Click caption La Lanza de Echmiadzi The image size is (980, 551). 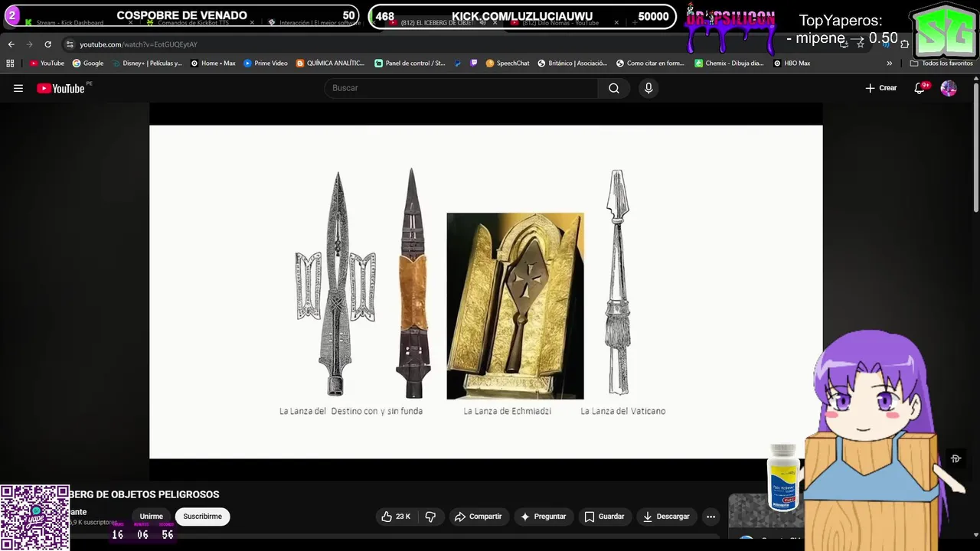507,411
